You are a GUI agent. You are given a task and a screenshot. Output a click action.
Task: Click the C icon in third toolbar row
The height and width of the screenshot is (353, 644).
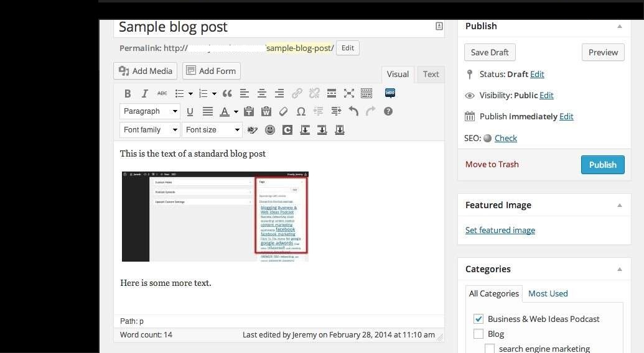tap(287, 130)
